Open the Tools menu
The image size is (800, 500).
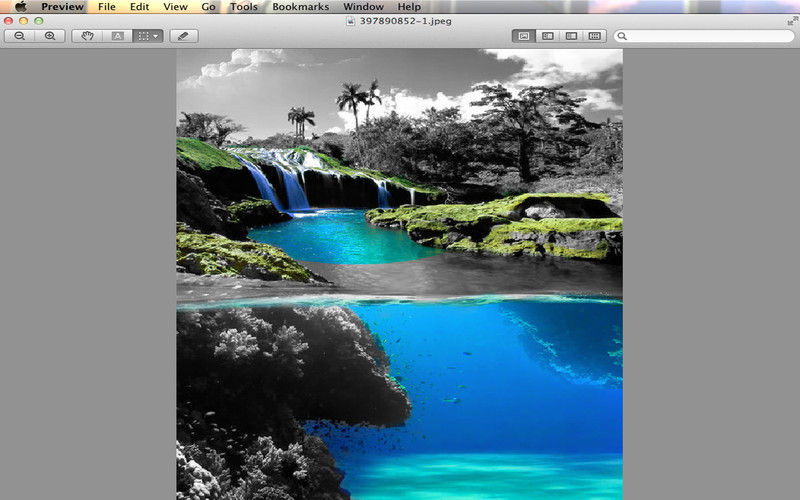click(243, 7)
